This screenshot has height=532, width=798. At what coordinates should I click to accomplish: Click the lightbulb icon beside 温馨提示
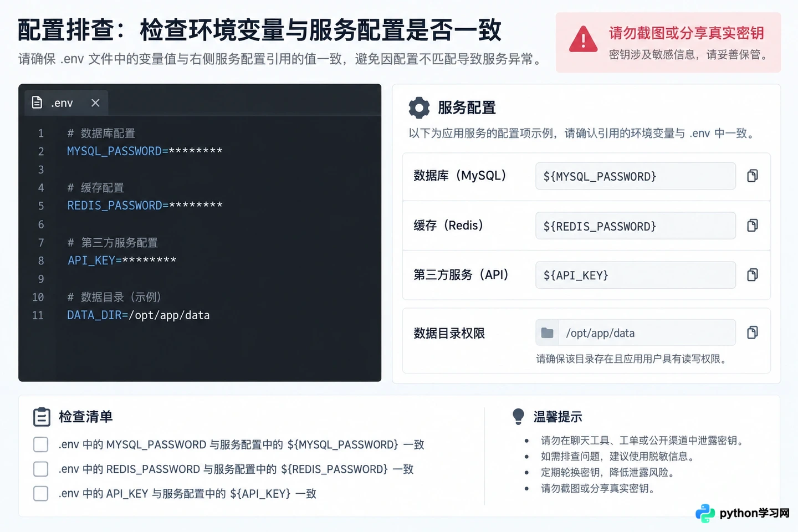coord(518,416)
